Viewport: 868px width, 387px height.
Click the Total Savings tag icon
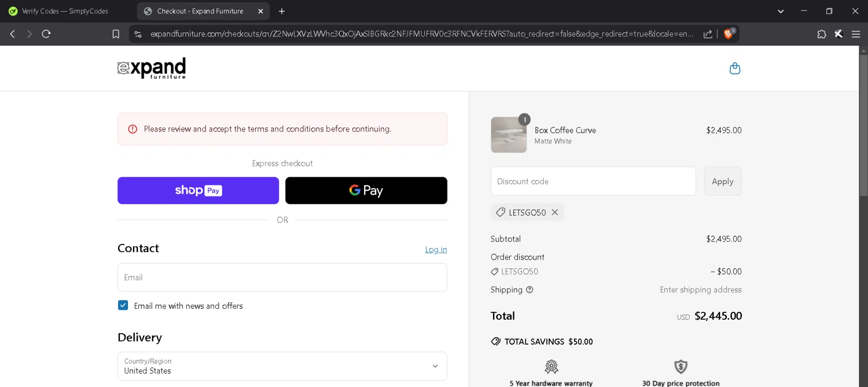tap(496, 342)
